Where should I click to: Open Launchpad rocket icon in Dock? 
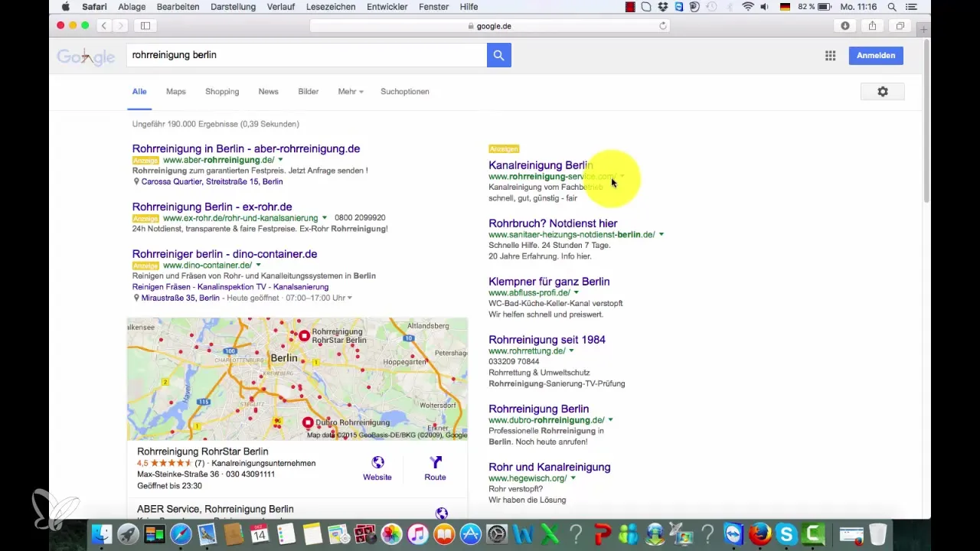(x=128, y=534)
